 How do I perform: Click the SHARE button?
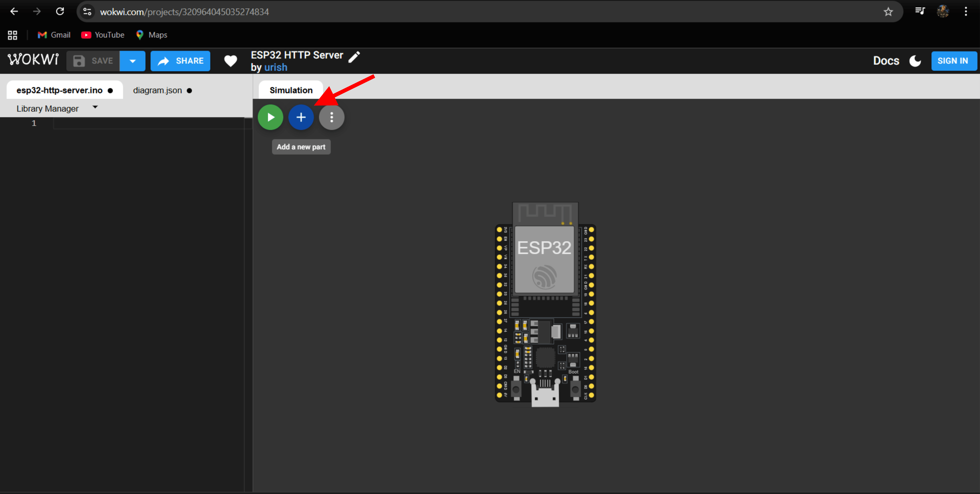180,61
